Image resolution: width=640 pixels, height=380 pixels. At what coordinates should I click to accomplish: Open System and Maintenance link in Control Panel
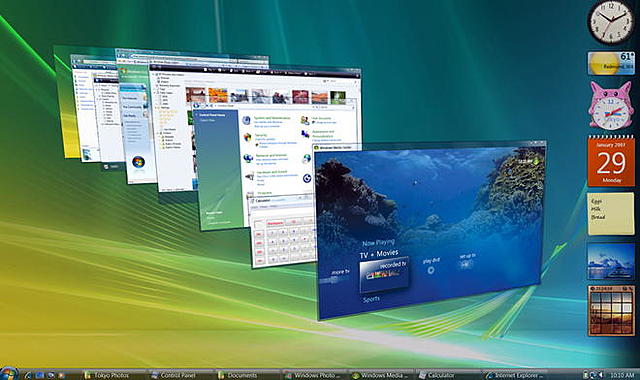coord(272,118)
